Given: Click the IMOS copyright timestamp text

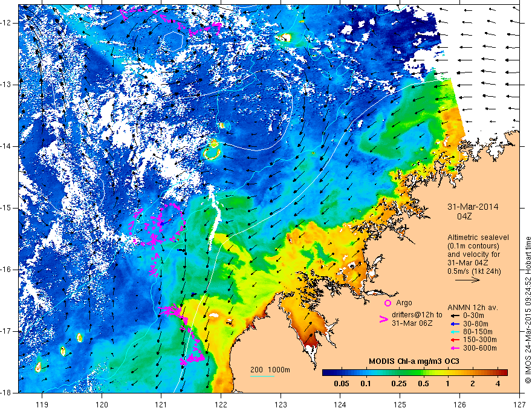Looking at the screenshot, I should coord(528,311).
